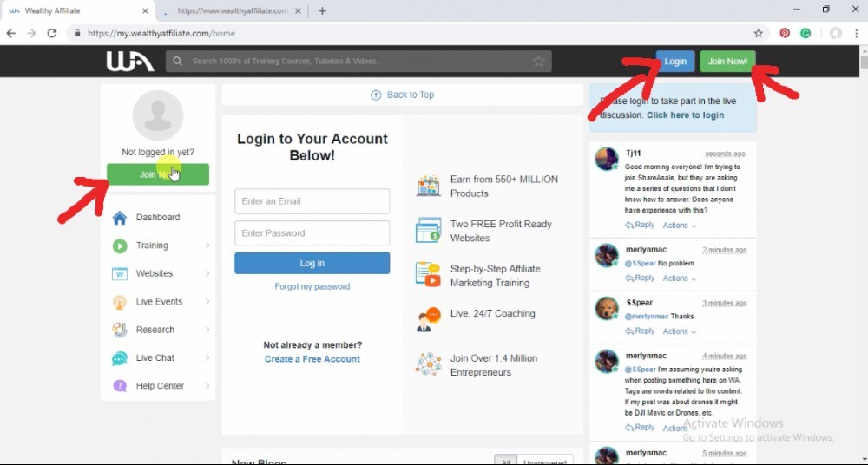The width and height of the screenshot is (868, 465).
Task: Expand the Live Events submenu chevron
Action: [207, 302]
